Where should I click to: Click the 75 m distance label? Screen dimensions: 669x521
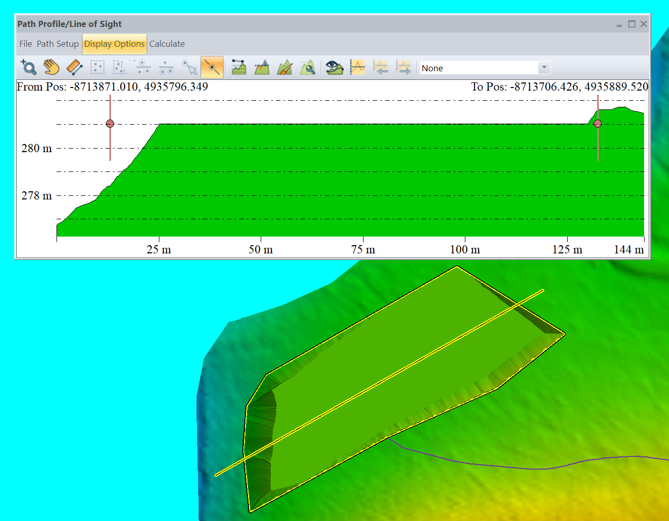(363, 250)
